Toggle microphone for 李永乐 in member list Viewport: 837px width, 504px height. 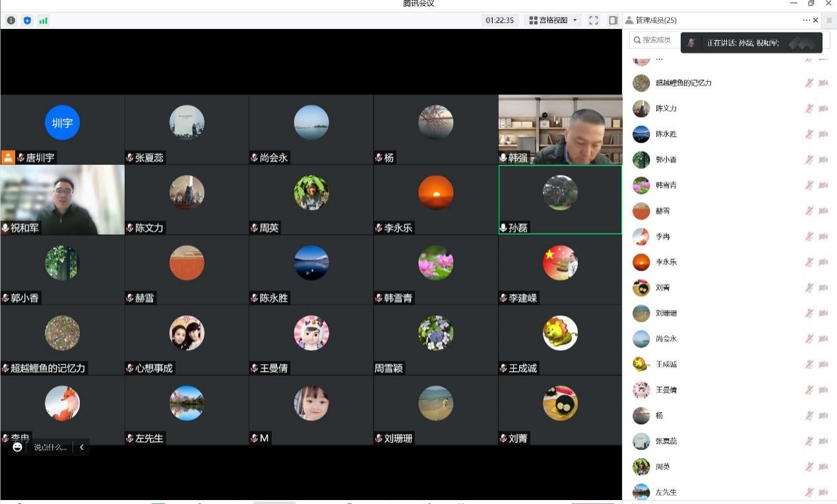[x=809, y=262]
